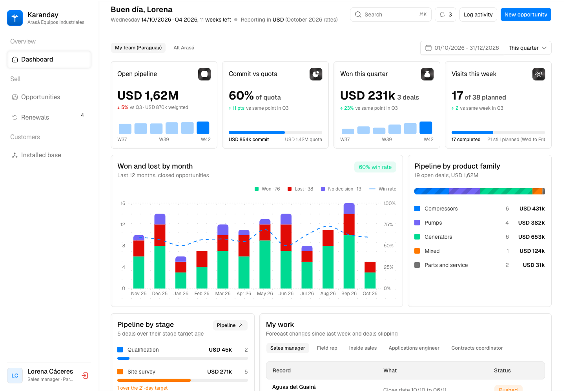Open Dashboard in the sidebar

49,60
